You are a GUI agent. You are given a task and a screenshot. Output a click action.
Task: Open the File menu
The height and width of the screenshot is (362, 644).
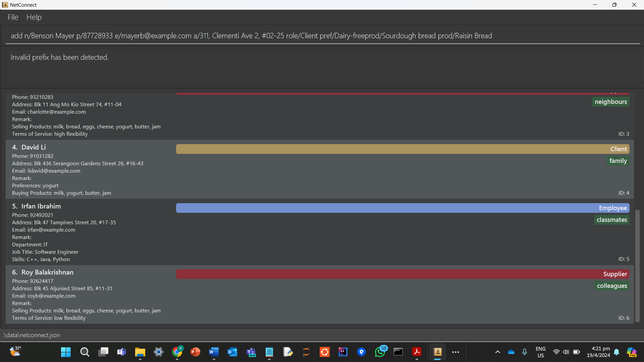click(x=13, y=17)
